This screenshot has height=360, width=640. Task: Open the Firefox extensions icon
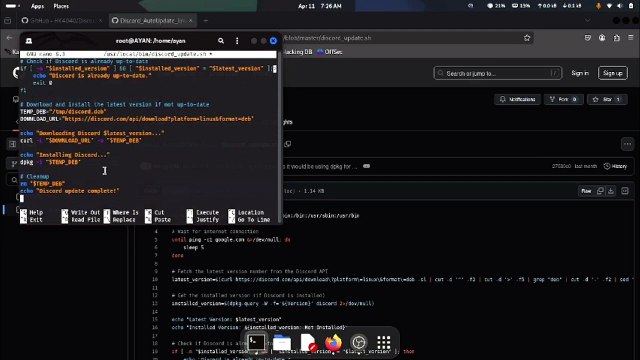click(616, 38)
